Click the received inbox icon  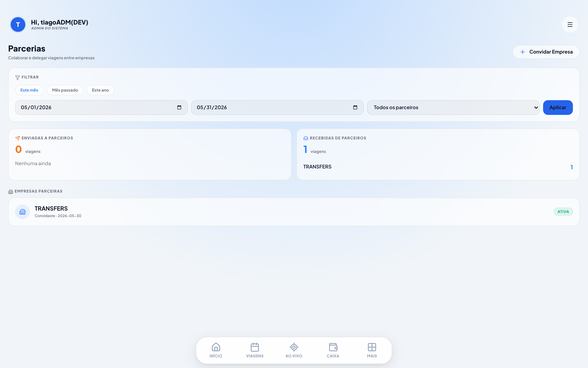[x=306, y=138]
